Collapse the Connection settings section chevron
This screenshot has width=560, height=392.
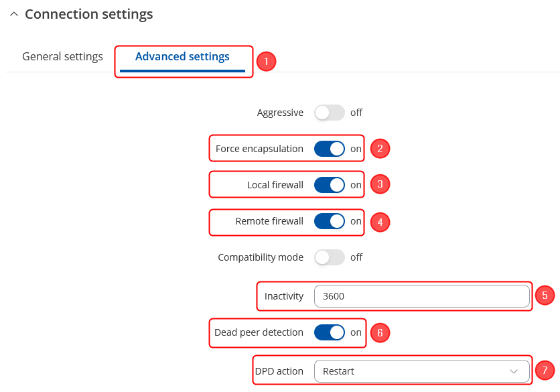(14, 14)
